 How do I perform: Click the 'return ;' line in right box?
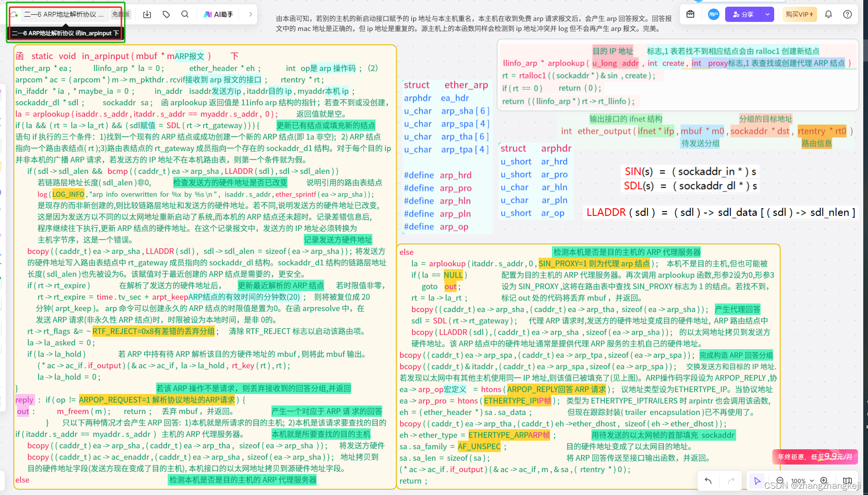click(413, 481)
